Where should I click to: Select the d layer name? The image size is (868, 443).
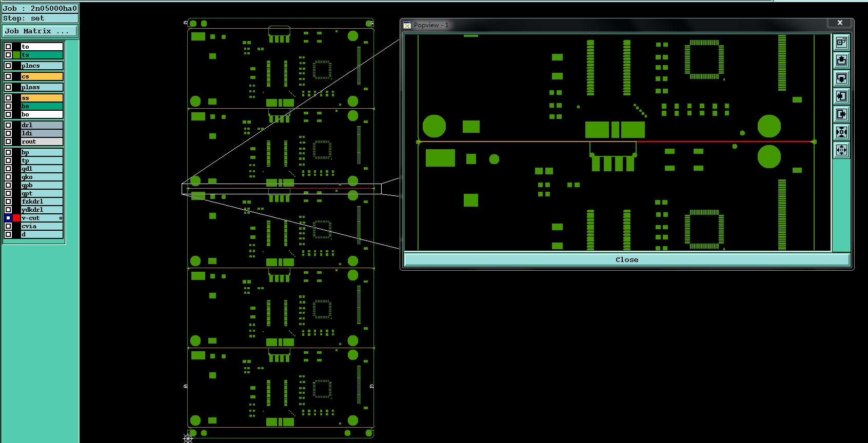(42, 234)
